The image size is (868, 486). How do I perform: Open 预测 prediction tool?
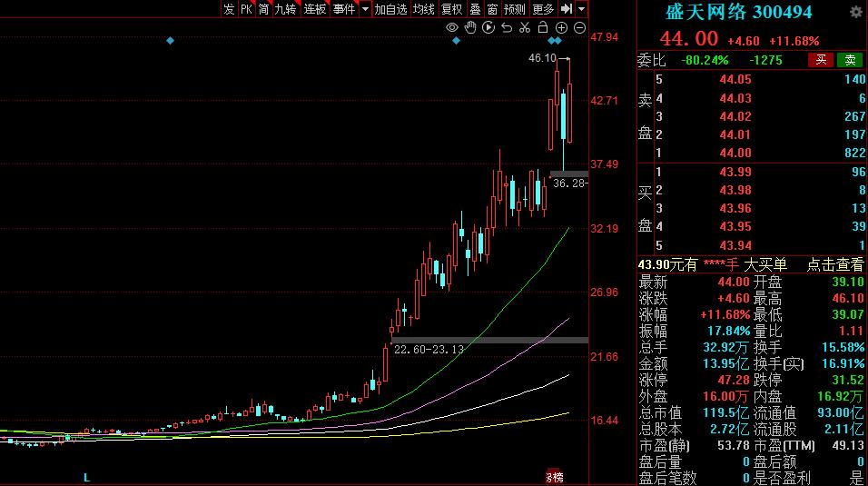click(514, 9)
